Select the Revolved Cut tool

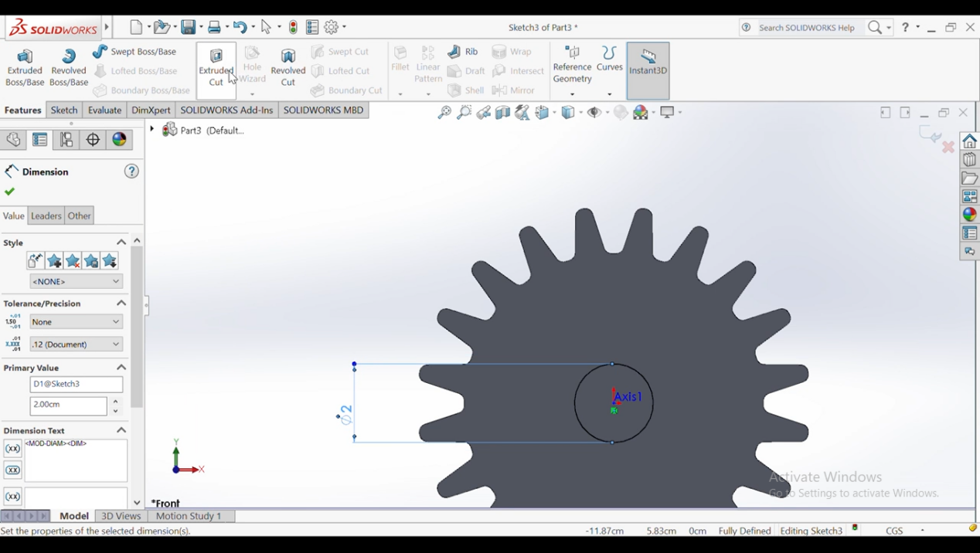pyautogui.click(x=288, y=68)
